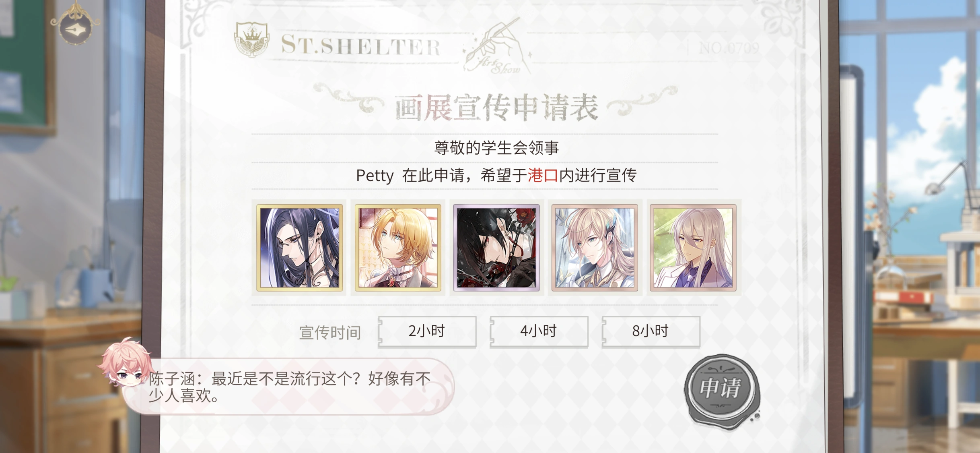Choose the silver-haired character in white suit
Screen dimensions: 980x453
pyautogui.click(x=693, y=248)
